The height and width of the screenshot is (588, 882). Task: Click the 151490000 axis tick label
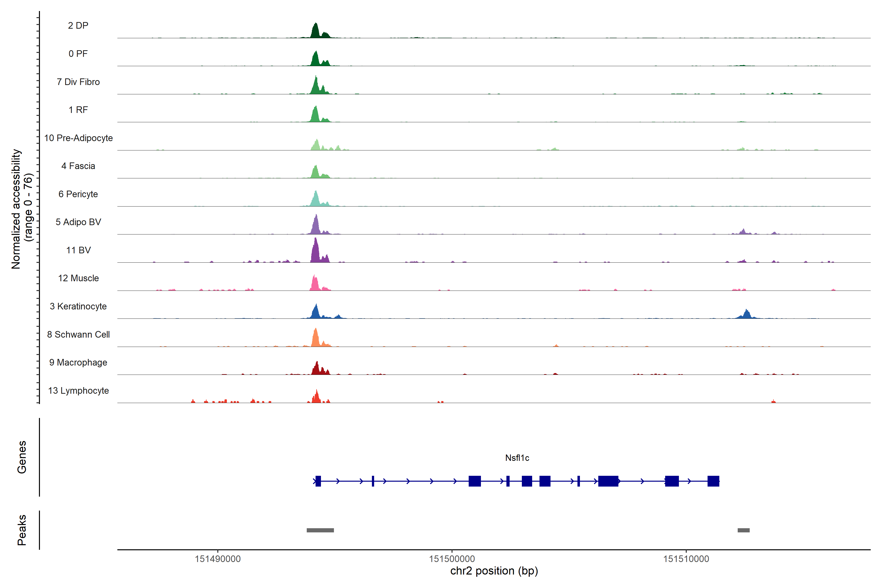(218, 559)
